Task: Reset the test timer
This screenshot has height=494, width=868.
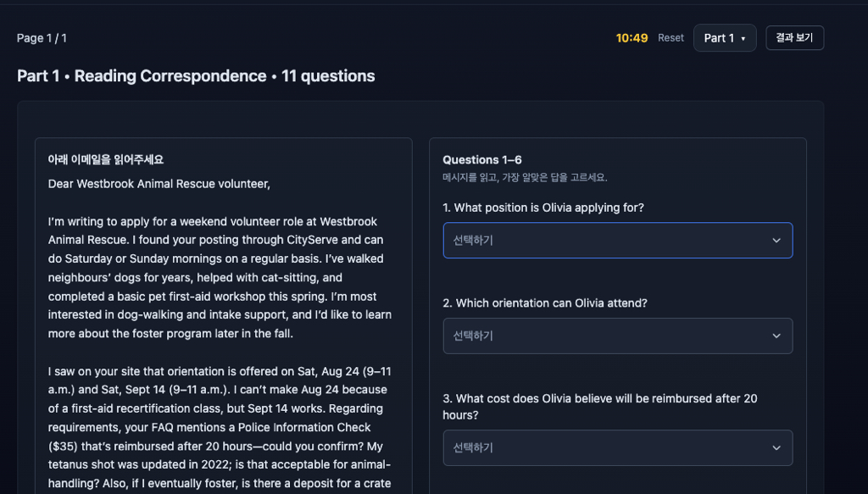Action: [670, 38]
